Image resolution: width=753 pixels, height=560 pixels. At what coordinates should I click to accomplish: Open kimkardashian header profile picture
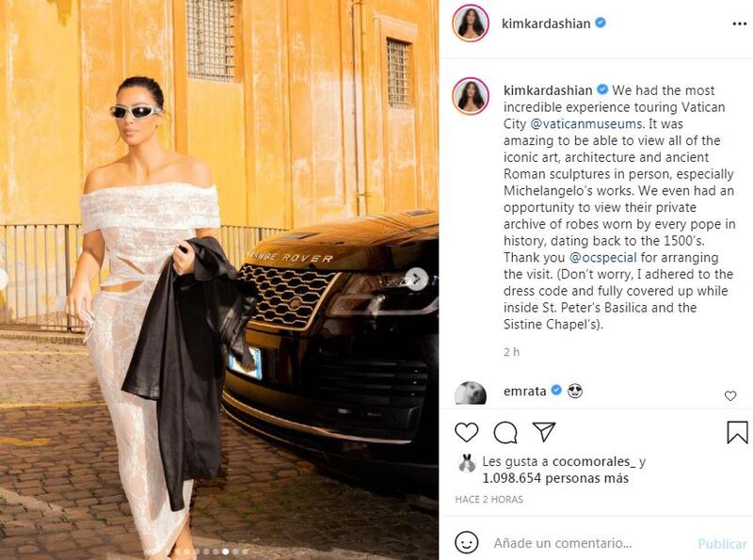click(471, 23)
